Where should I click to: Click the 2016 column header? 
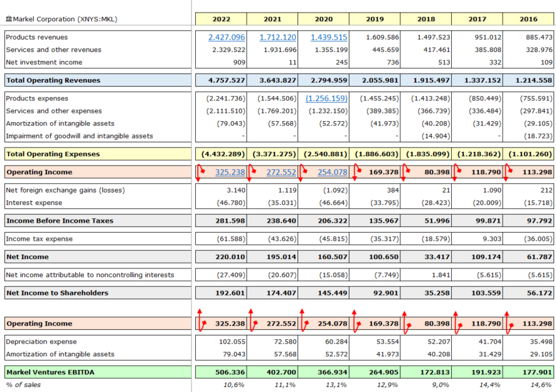[528, 19]
